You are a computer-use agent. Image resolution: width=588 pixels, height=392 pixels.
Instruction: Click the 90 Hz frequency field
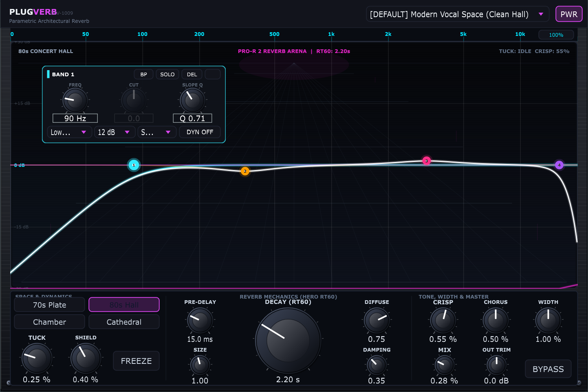75,118
